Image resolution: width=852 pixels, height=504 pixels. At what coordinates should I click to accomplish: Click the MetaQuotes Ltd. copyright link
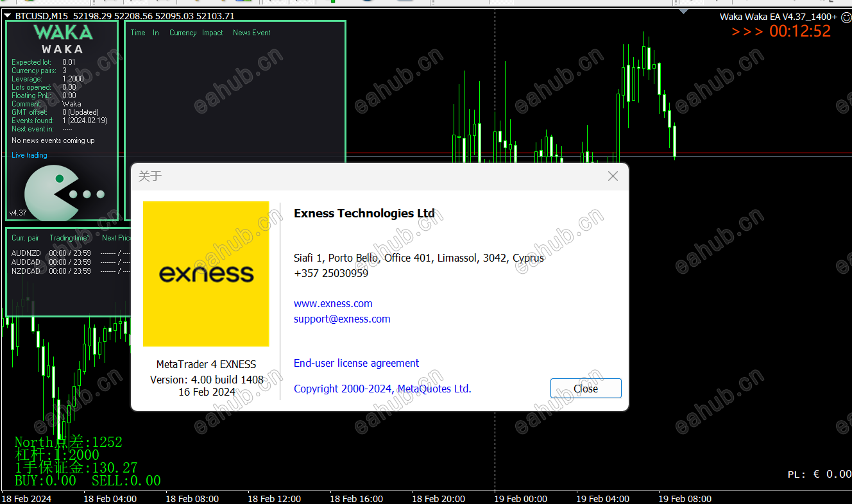(382, 389)
